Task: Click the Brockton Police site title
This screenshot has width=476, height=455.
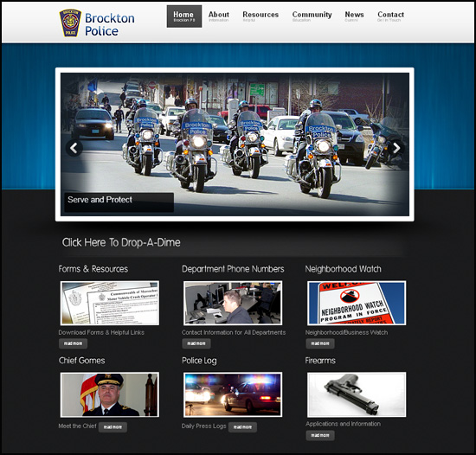Action: click(110, 24)
